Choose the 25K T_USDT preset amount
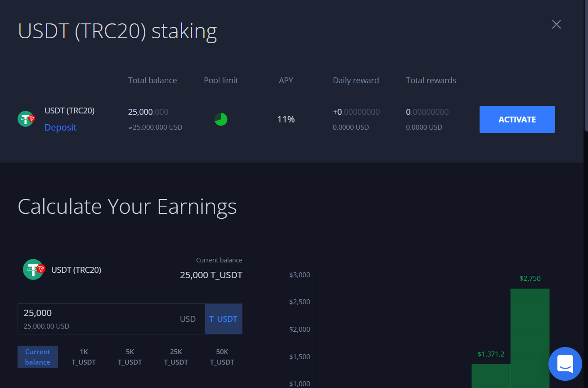This screenshot has height=388, width=588. [x=176, y=357]
